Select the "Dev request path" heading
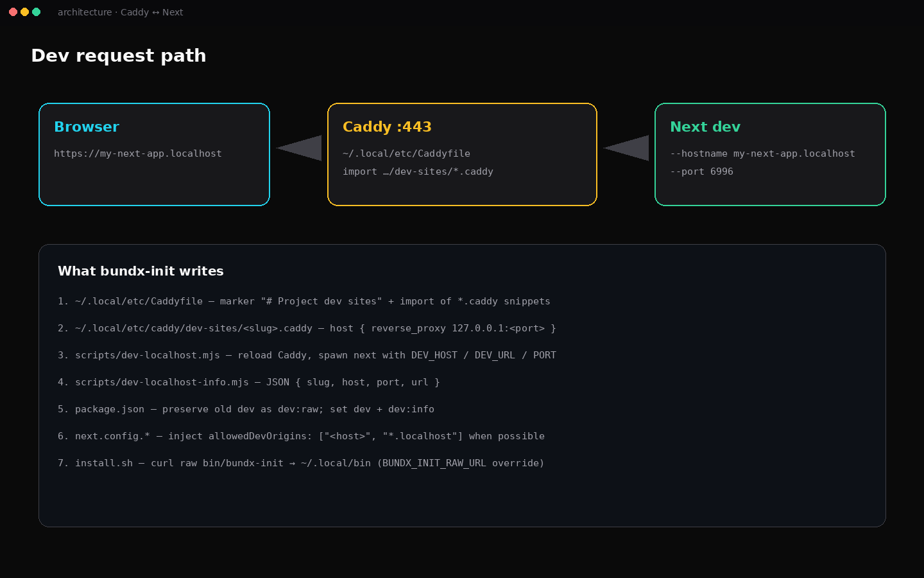This screenshot has width=924, height=578. click(x=119, y=56)
